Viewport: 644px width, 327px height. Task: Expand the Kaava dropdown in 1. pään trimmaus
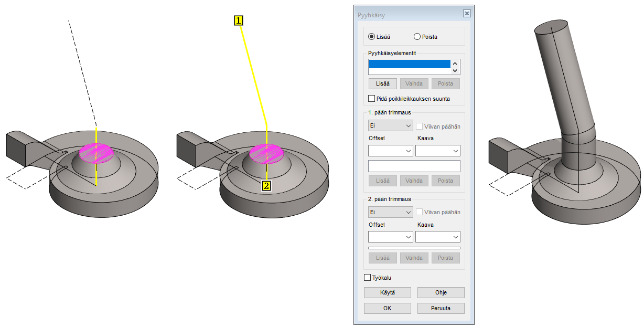[437, 151]
